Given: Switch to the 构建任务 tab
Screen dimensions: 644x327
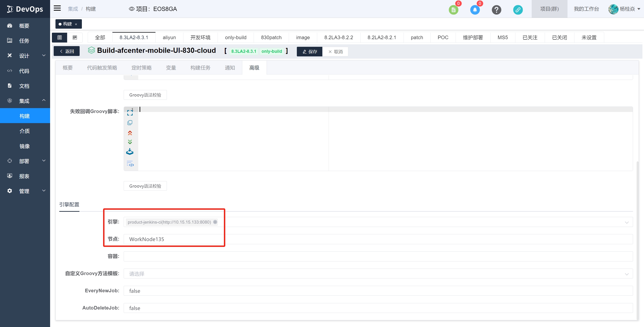Looking at the screenshot, I should tap(200, 68).
